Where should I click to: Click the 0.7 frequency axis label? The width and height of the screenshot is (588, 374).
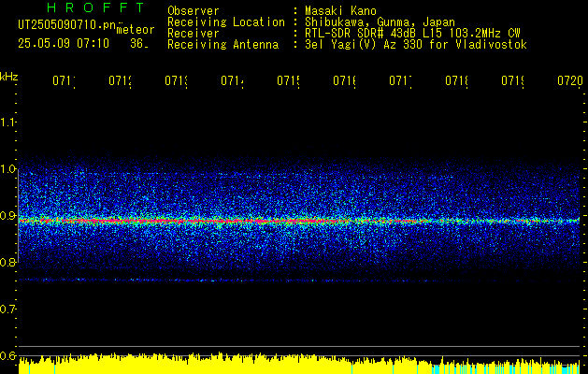click(8, 309)
